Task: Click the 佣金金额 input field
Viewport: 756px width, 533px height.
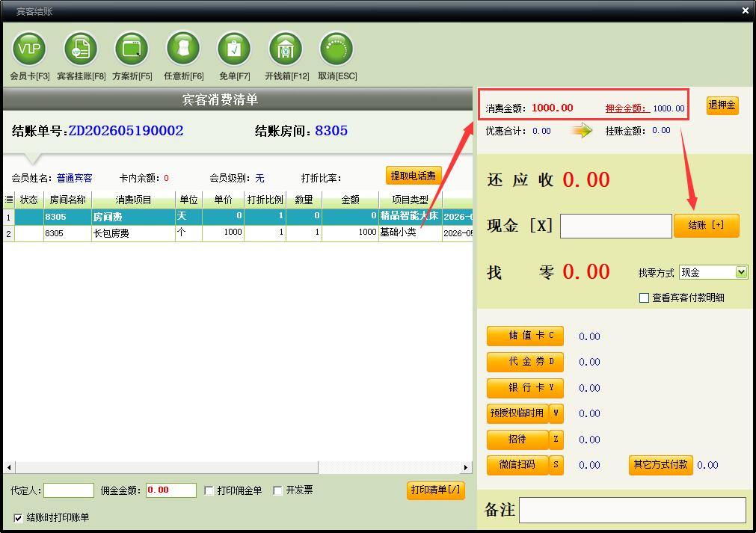Action: point(171,490)
